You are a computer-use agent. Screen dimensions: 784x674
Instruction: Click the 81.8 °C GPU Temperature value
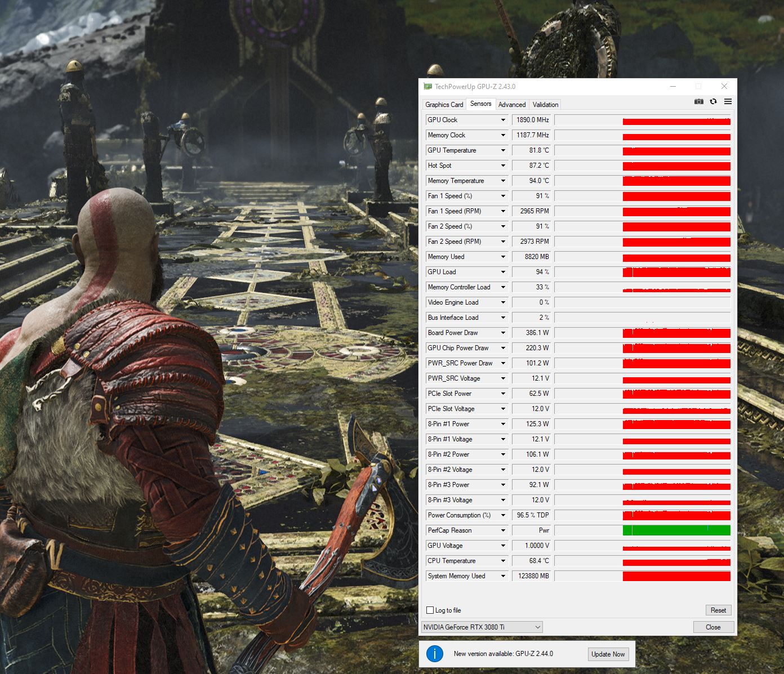[x=531, y=150]
